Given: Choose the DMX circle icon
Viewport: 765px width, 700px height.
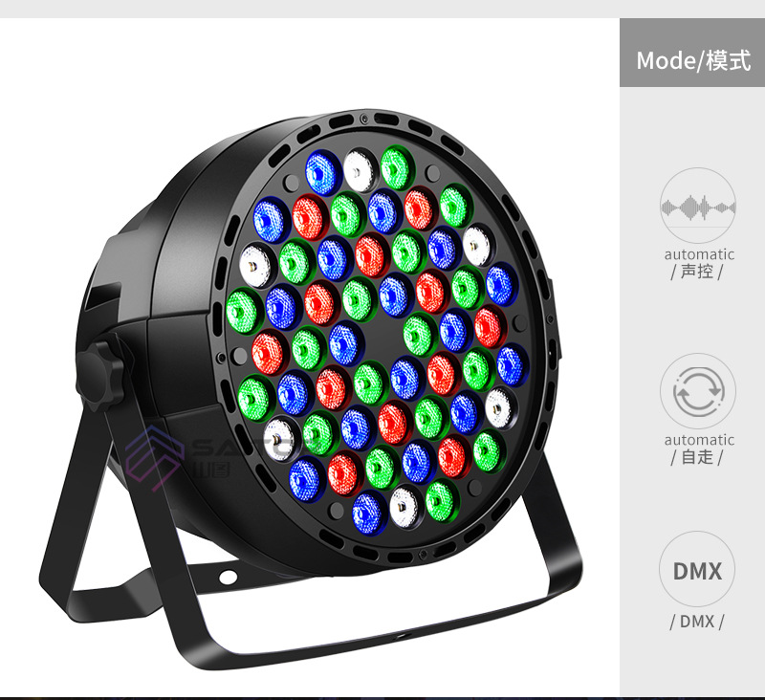Looking at the screenshot, I should coord(697,569).
